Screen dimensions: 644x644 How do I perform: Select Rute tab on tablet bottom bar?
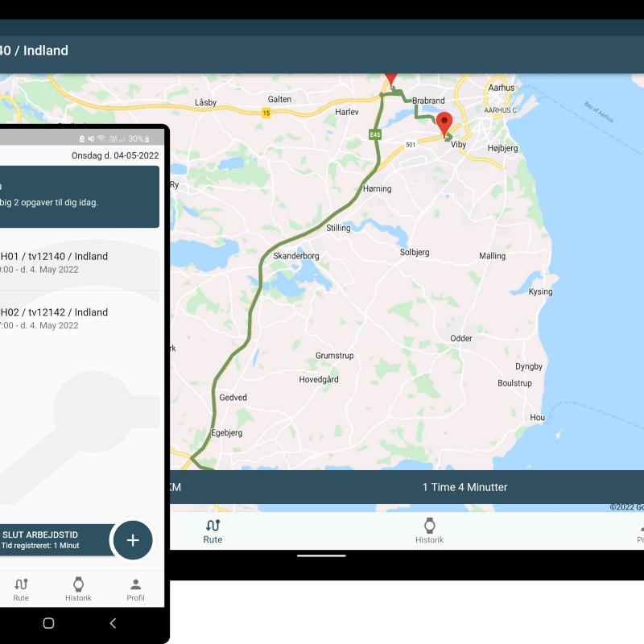[213, 531]
